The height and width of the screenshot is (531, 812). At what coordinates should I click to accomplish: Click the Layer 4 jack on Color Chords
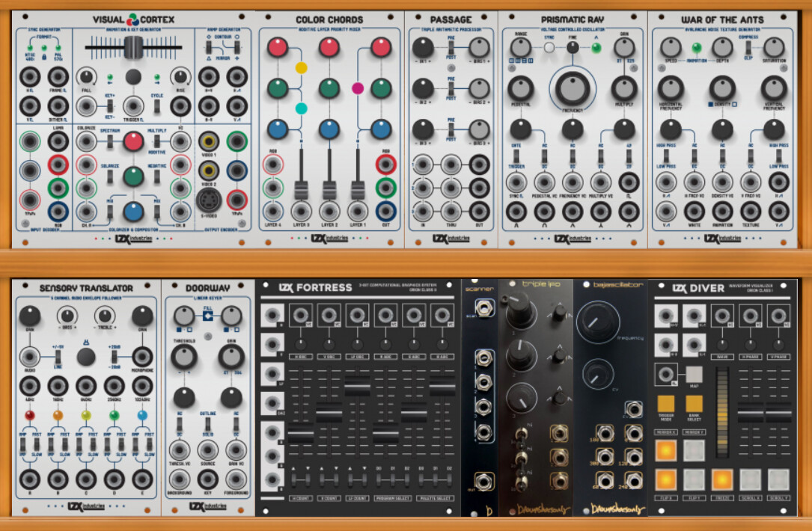(273, 211)
